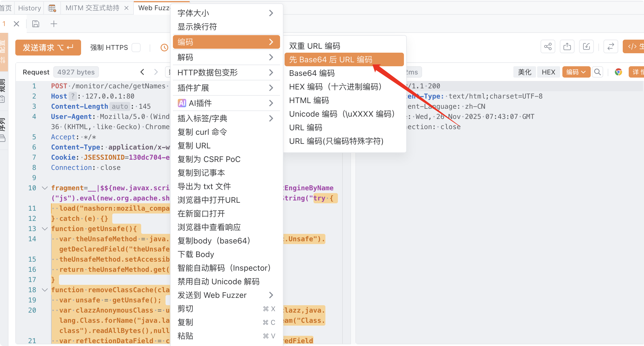Open the 编码 dropdown in response toolbar
The width and height of the screenshot is (644, 346).
(576, 72)
